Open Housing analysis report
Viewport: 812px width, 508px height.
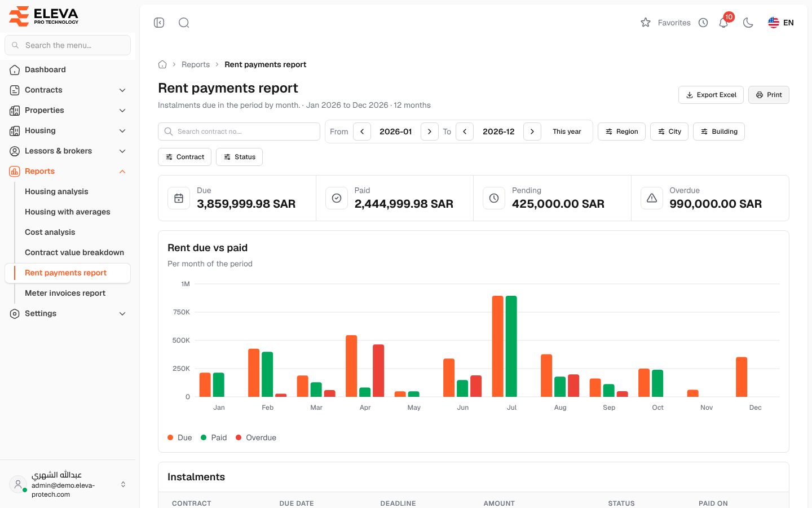click(x=56, y=191)
